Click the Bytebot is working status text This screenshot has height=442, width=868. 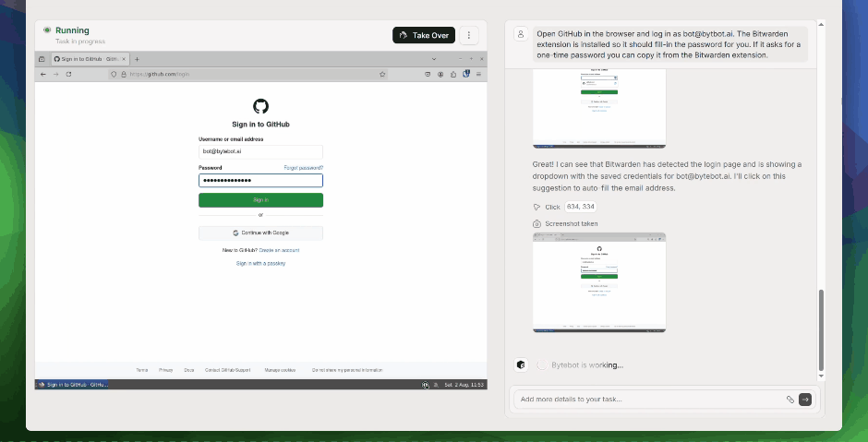tap(587, 365)
